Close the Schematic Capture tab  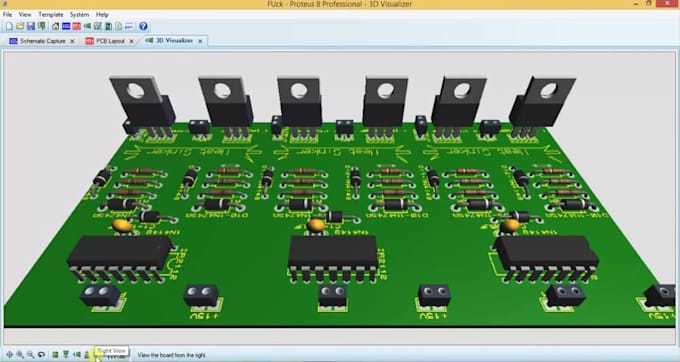pos(72,41)
